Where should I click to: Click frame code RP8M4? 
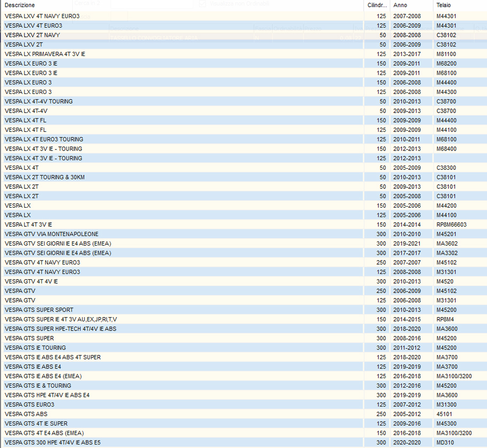point(445,319)
